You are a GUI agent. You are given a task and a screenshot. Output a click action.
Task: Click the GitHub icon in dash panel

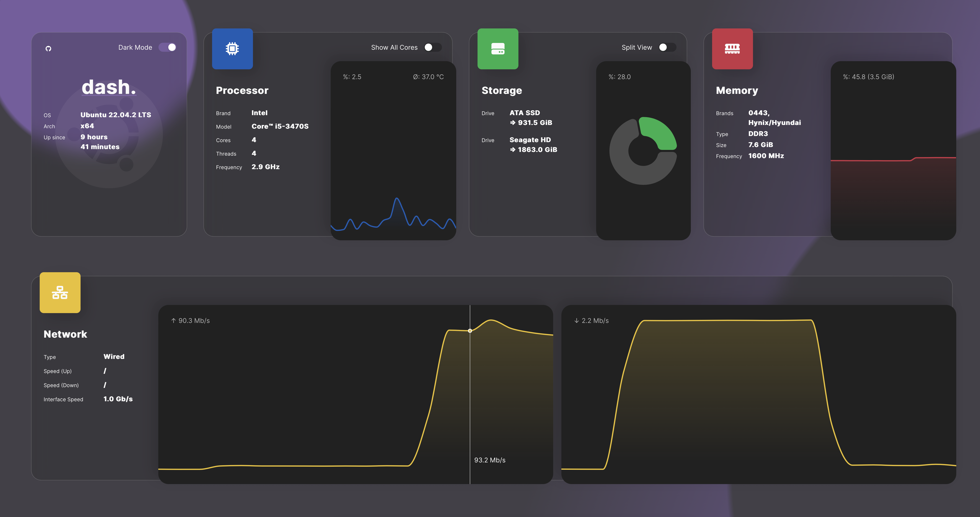point(48,48)
